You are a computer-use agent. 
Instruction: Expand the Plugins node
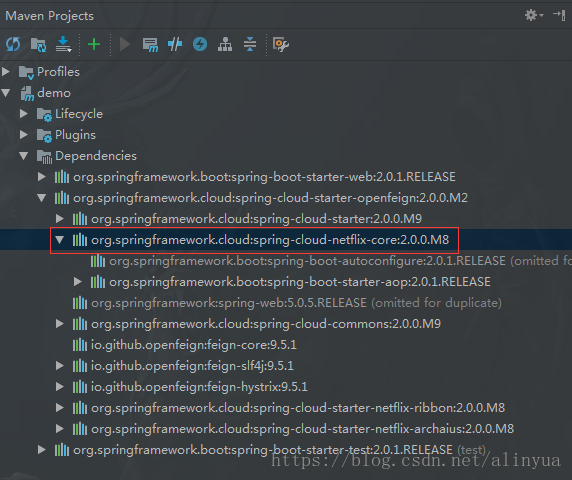(x=24, y=135)
